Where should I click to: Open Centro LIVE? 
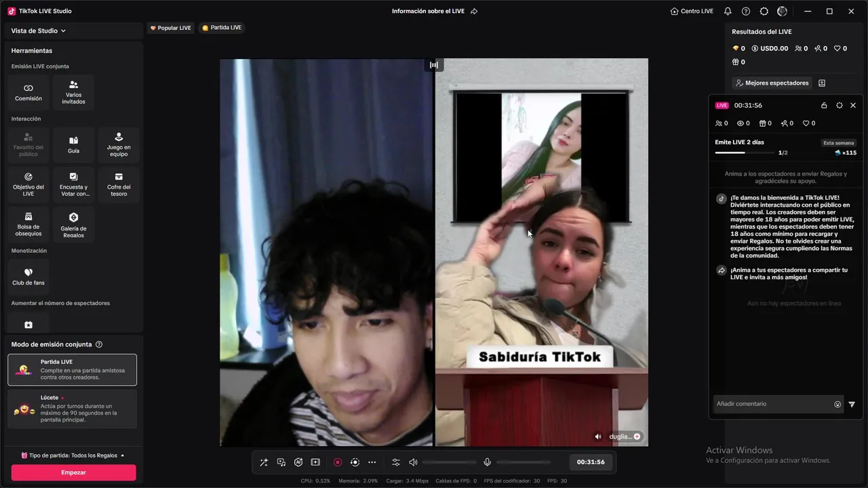click(692, 12)
